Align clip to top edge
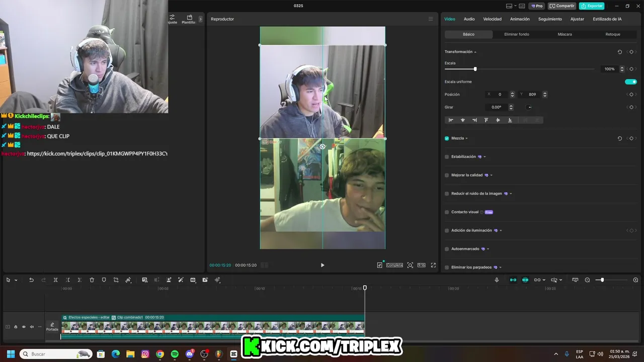This screenshot has height=362, width=644. 486,120
